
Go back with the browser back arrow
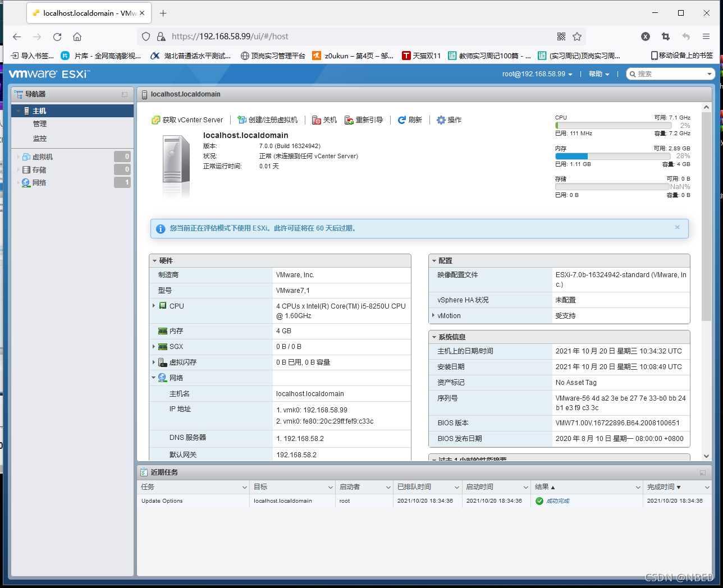tap(17, 36)
